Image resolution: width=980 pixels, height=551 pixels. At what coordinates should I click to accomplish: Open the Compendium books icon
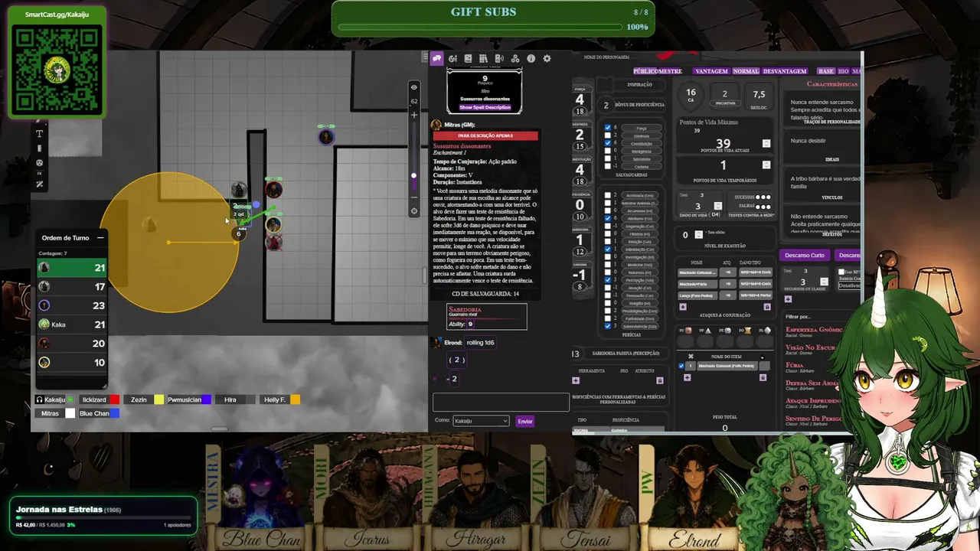(x=483, y=58)
